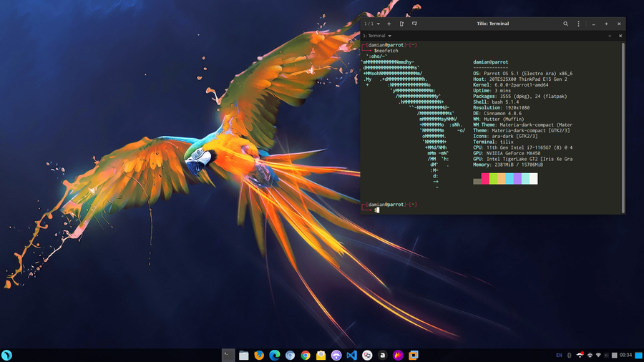644x362 pixels.
Task: Click the "Shell: bash 5.1.4" line
Action: (496, 102)
